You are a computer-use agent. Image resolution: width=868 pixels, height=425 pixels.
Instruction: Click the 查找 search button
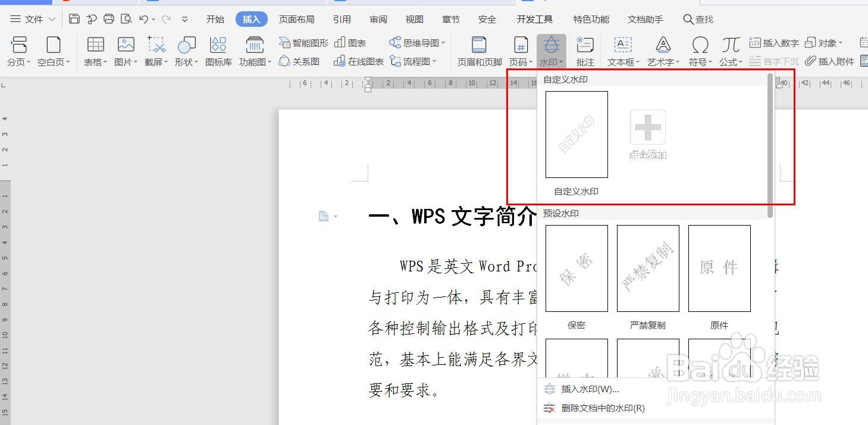698,19
